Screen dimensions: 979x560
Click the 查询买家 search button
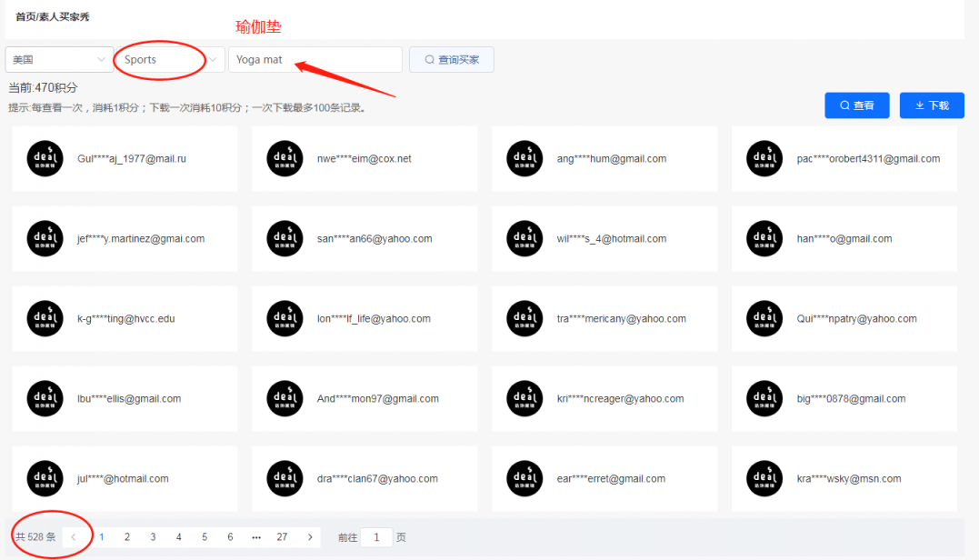(x=452, y=60)
